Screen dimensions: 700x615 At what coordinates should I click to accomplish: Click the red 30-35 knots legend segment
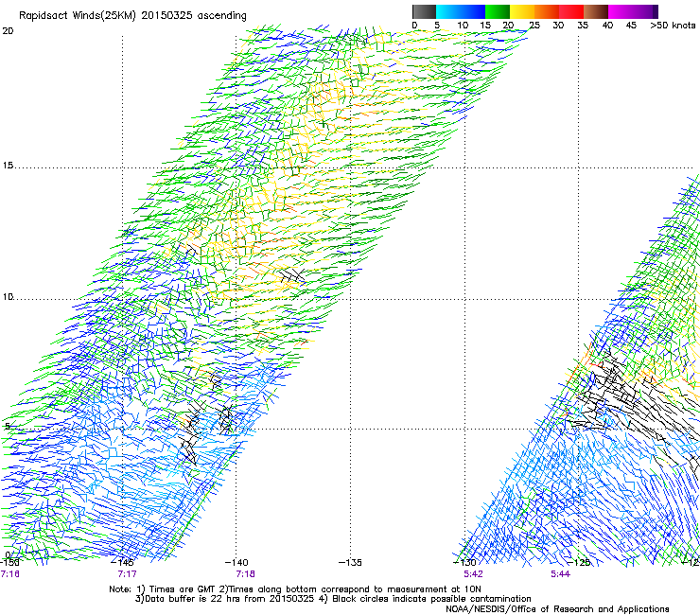571,11
